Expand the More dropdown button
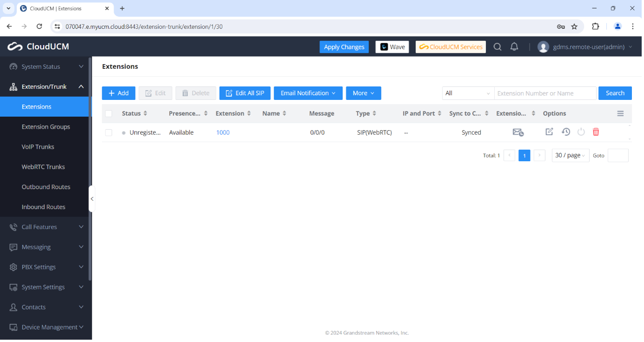Viewport: 644px width, 342px height. [363, 93]
